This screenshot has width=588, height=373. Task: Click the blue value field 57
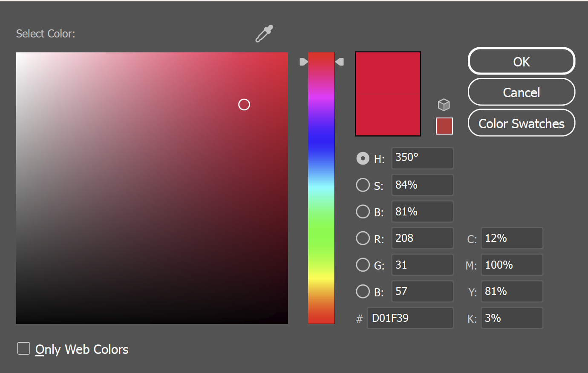click(x=422, y=291)
